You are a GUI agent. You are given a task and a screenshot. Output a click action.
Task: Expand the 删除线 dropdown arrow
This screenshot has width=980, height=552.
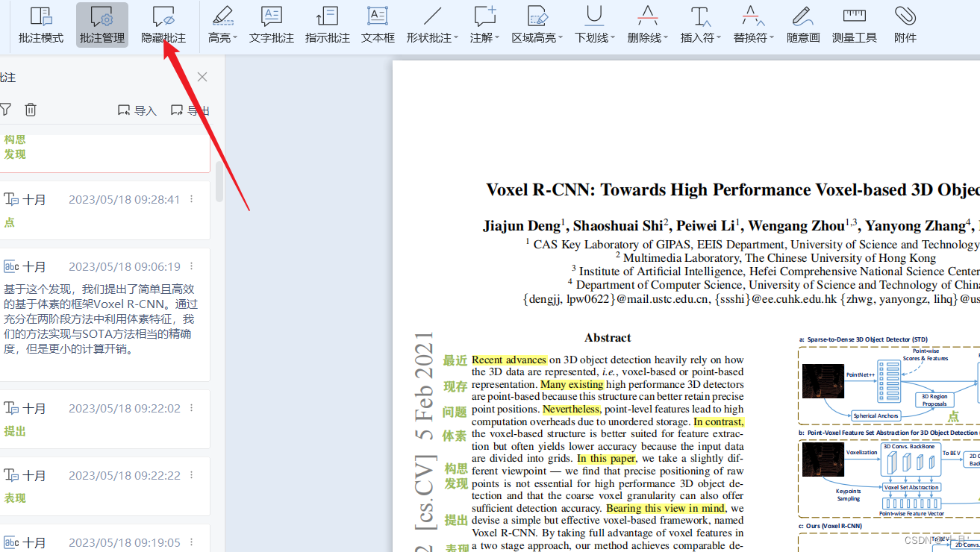666,37
